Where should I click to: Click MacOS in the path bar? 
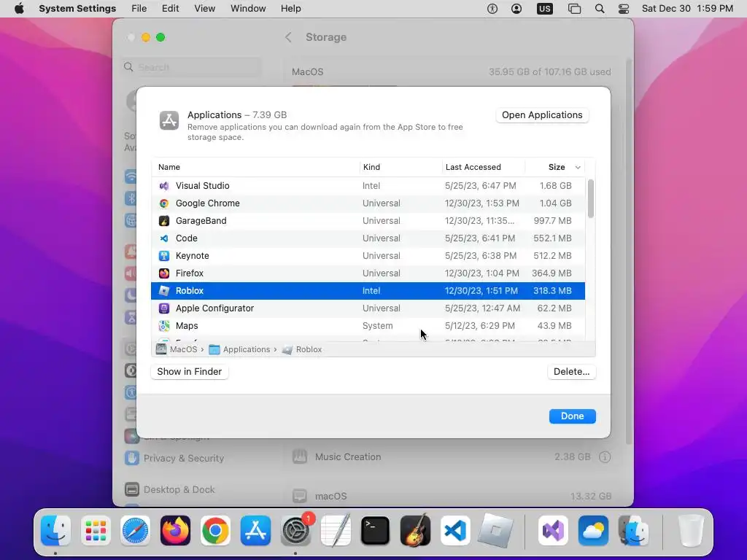pyautogui.click(x=177, y=349)
